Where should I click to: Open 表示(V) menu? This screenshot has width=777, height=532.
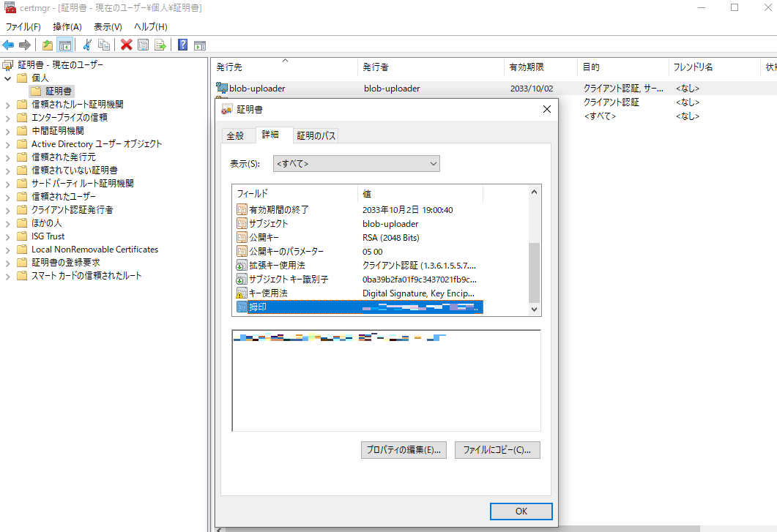pos(108,27)
